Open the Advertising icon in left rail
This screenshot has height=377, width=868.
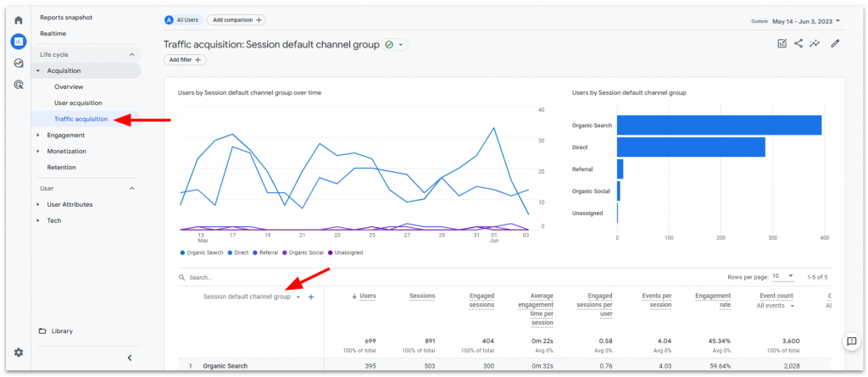(19, 84)
